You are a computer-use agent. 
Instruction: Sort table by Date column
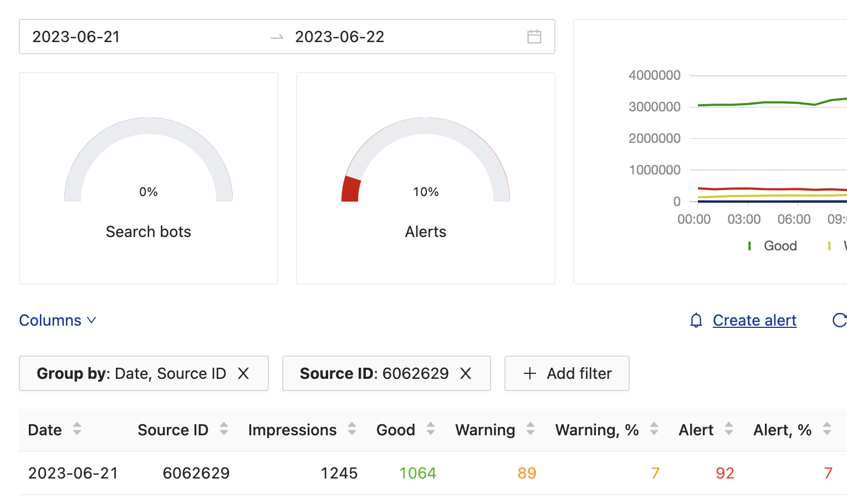coord(77,429)
